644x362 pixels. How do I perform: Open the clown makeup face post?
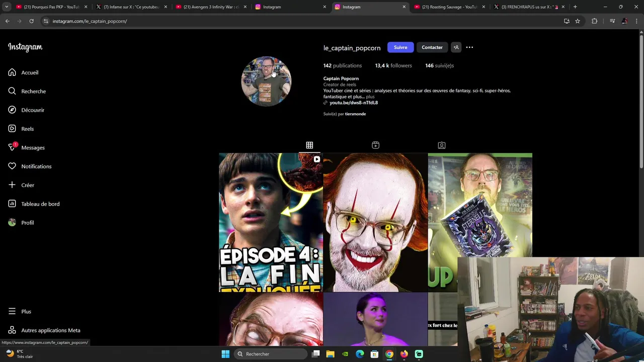click(x=375, y=222)
